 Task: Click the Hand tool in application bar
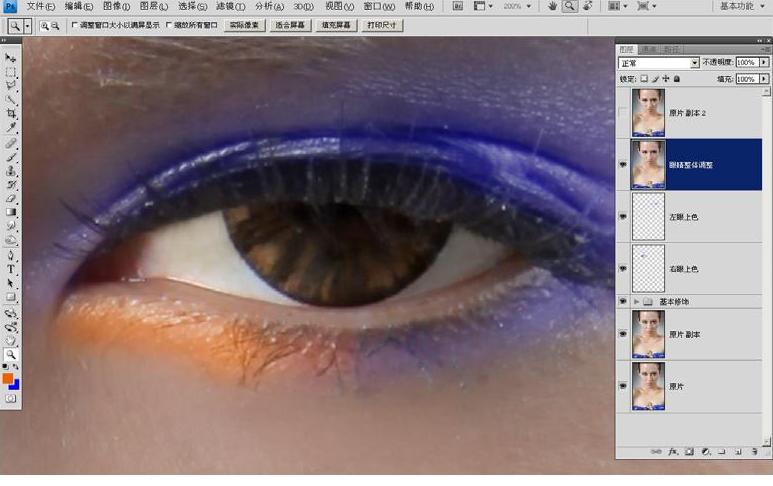(x=553, y=6)
